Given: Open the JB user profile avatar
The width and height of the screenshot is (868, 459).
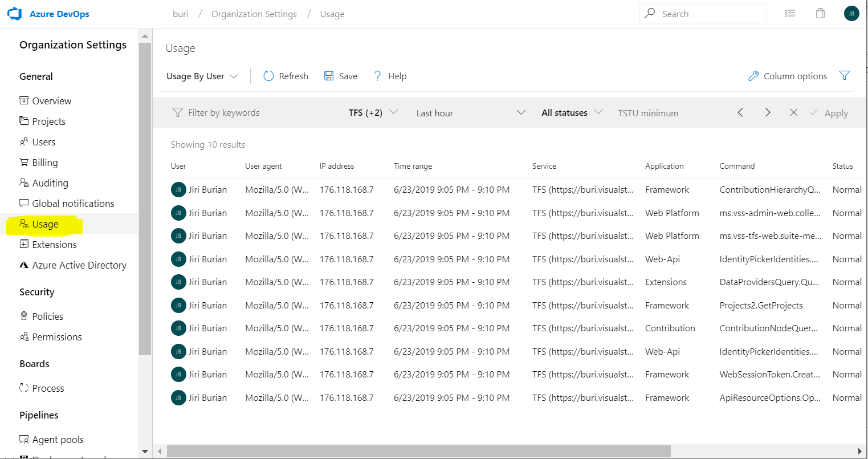Looking at the screenshot, I should point(851,13).
